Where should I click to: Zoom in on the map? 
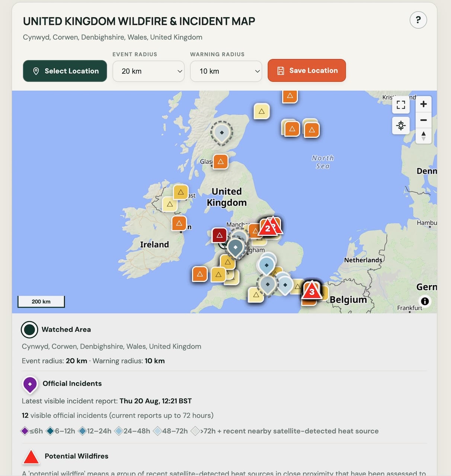(423, 104)
